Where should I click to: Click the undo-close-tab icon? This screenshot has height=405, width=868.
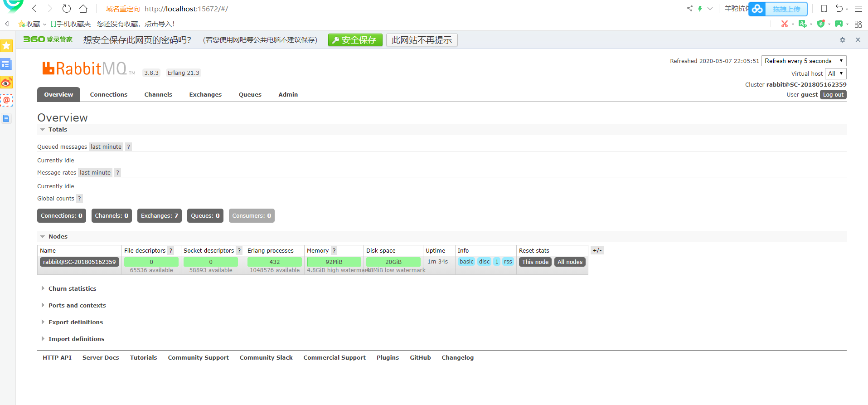(839, 9)
